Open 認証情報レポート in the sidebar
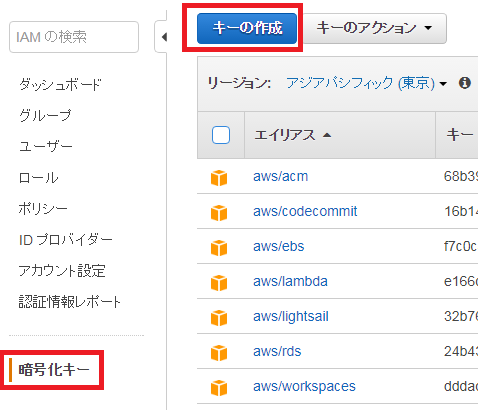478x410 pixels. tap(70, 302)
